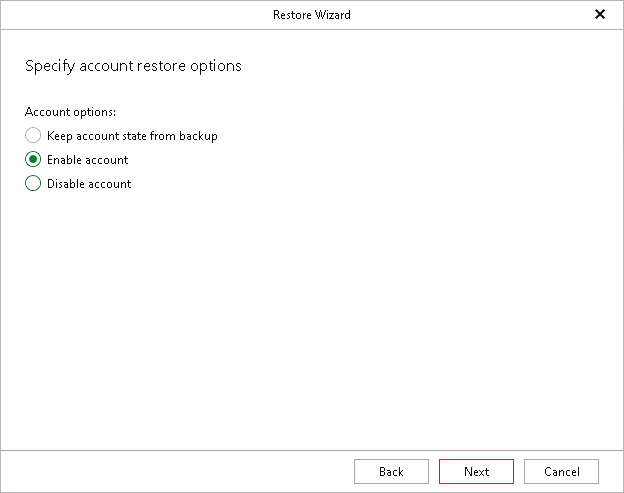This screenshot has height=493, width=624.
Task: Select the Keep account state from backup radio button
Action: click(x=33, y=135)
